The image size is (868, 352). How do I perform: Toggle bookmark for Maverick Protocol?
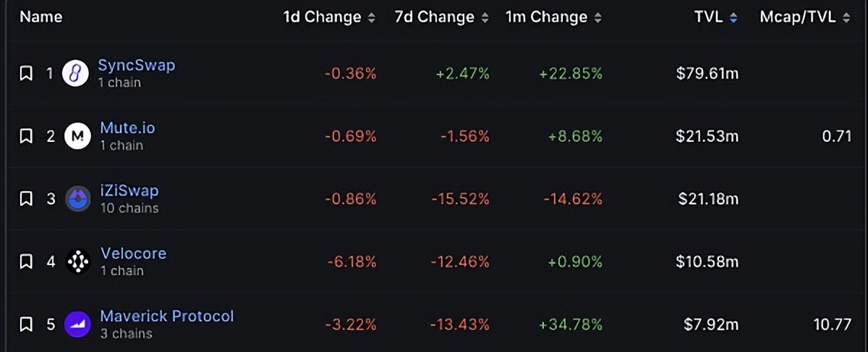tap(26, 324)
